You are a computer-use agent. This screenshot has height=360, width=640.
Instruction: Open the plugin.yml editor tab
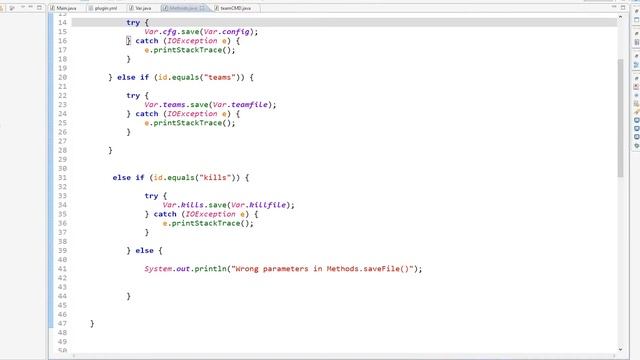click(x=103, y=8)
